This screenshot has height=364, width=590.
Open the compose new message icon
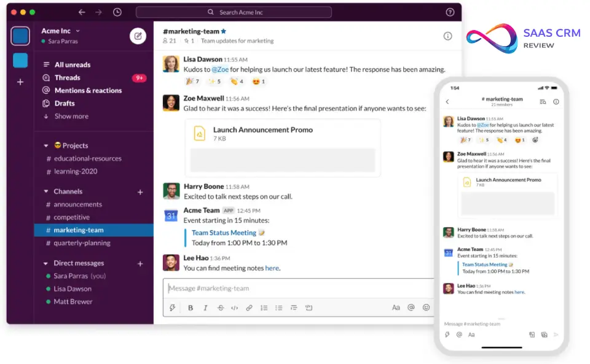pos(138,36)
